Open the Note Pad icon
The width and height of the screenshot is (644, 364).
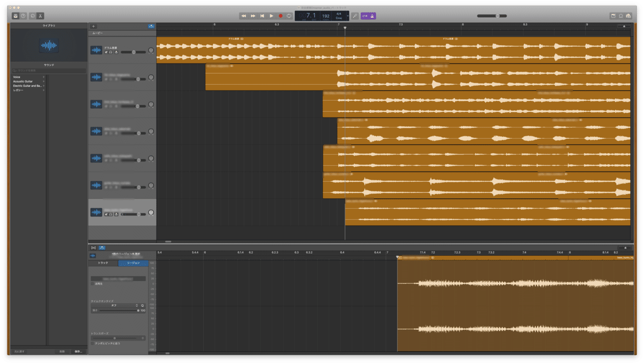coord(613,16)
